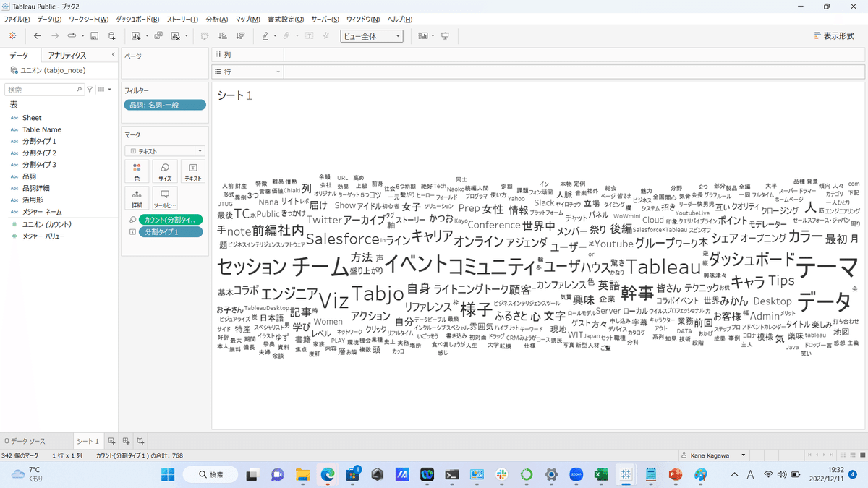Click new dashboard tab icon at bottom
This screenshot has width=868, height=488.
click(126, 440)
